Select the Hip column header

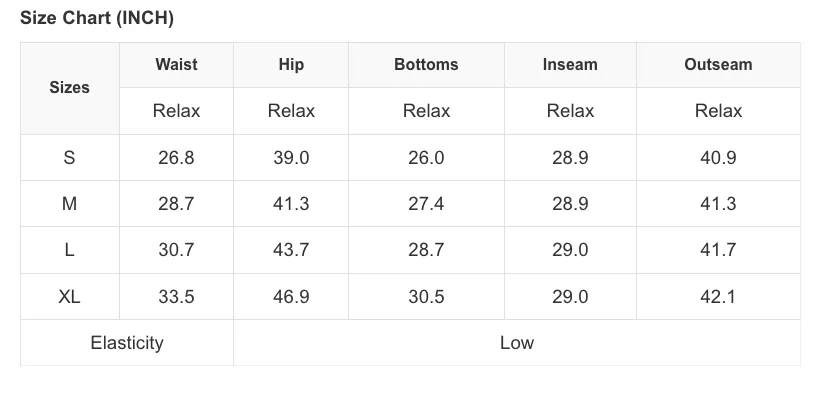click(291, 65)
